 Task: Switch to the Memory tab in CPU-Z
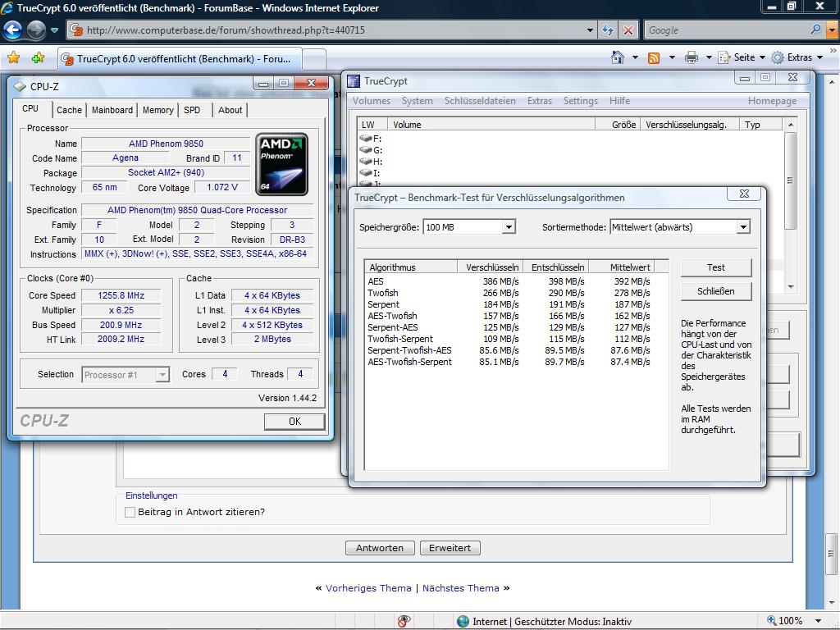[157, 110]
